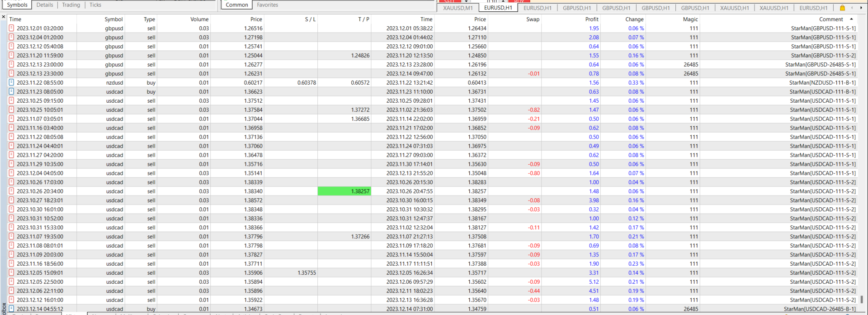Click the T/P value 1.24826

(x=360, y=55)
